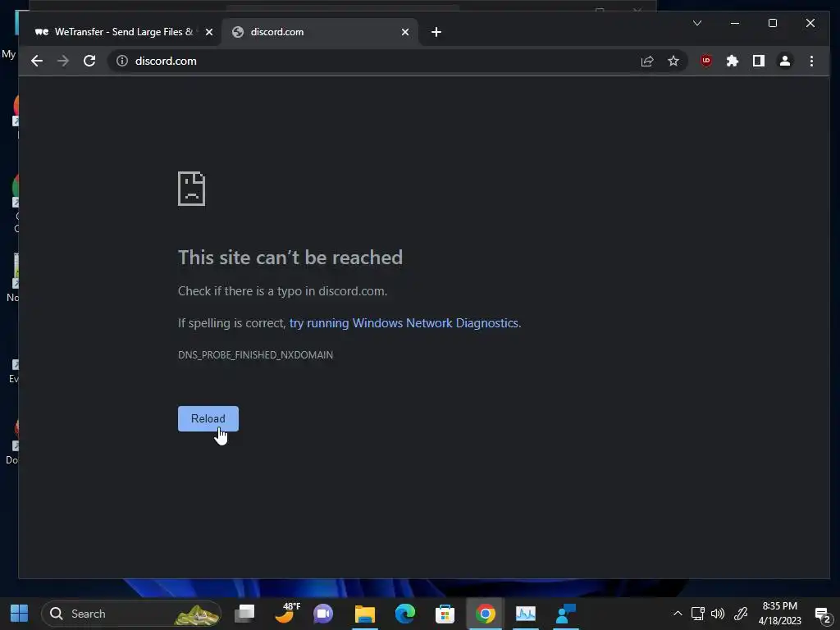Close the Chrome window
The width and height of the screenshot is (840, 630).
click(x=810, y=23)
